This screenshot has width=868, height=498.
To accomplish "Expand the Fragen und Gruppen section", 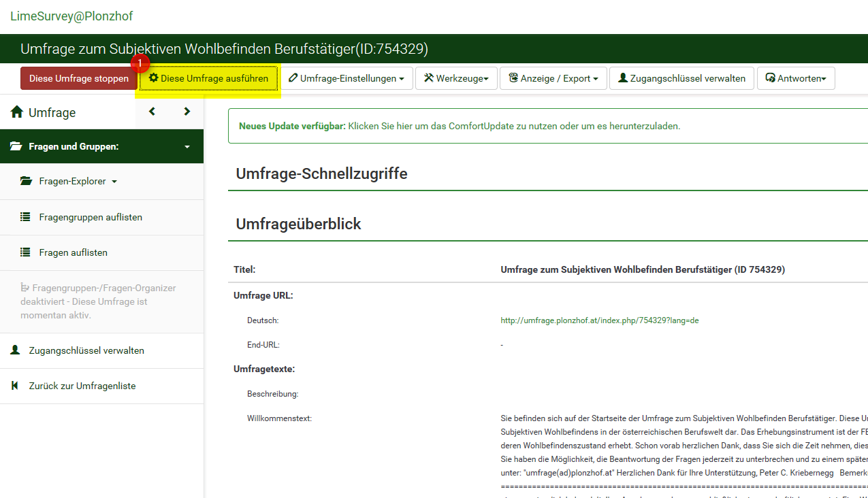I will coord(101,146).
